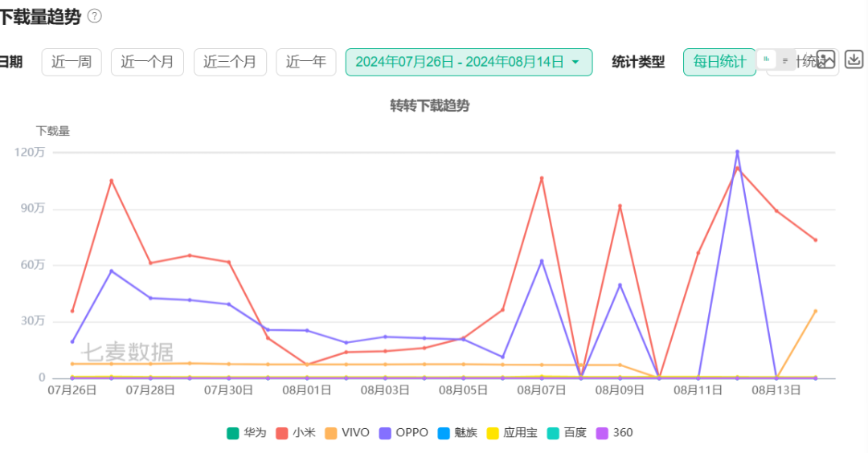
Task: Expand the date range caret arrow
Action: [575, 62]
